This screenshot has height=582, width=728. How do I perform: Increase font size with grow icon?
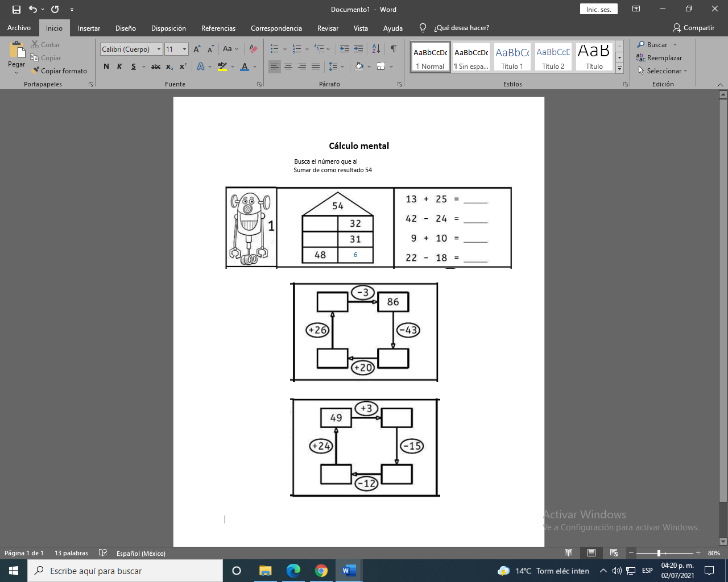pos(197,49)
